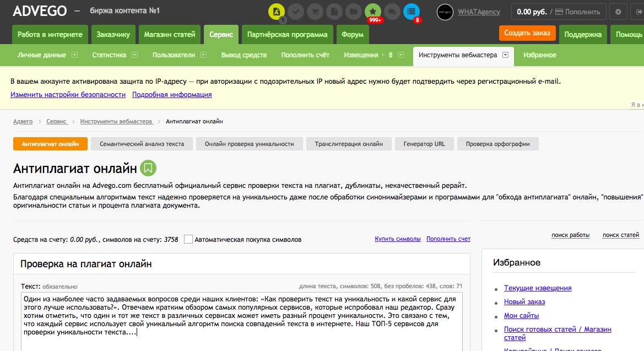Open the Магазин статей tab
Image resolution: width=644 pixels, height=351 pixels.
coord(170,35)
